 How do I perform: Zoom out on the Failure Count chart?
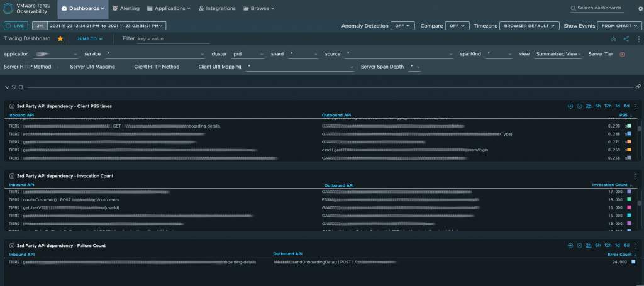(x=579, y=246)
